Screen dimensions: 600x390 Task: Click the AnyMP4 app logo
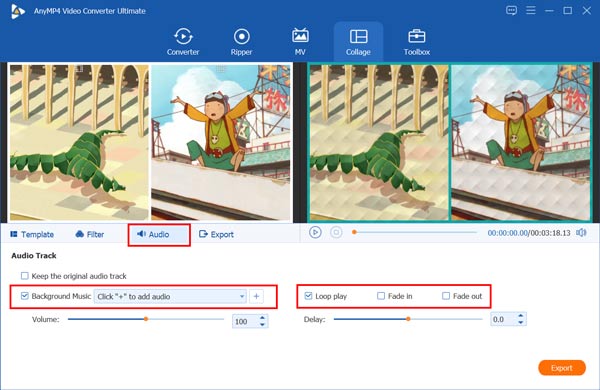pyautogui.click(x=18, y=11)
